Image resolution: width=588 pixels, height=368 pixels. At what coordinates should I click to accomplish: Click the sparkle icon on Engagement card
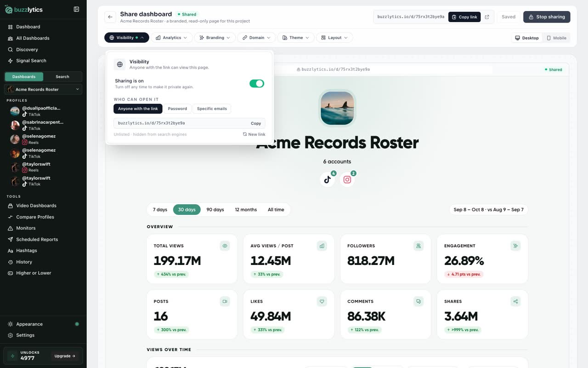tap(515, 246)
